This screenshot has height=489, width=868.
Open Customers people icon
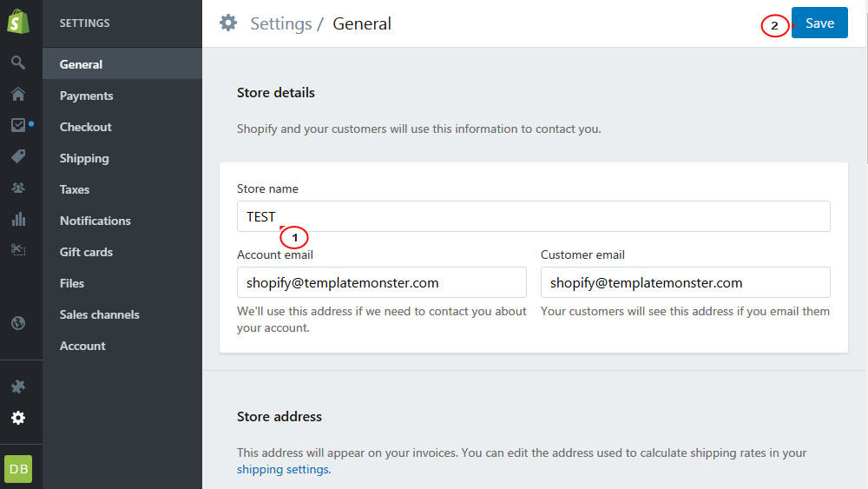click(x=18, y=188)
